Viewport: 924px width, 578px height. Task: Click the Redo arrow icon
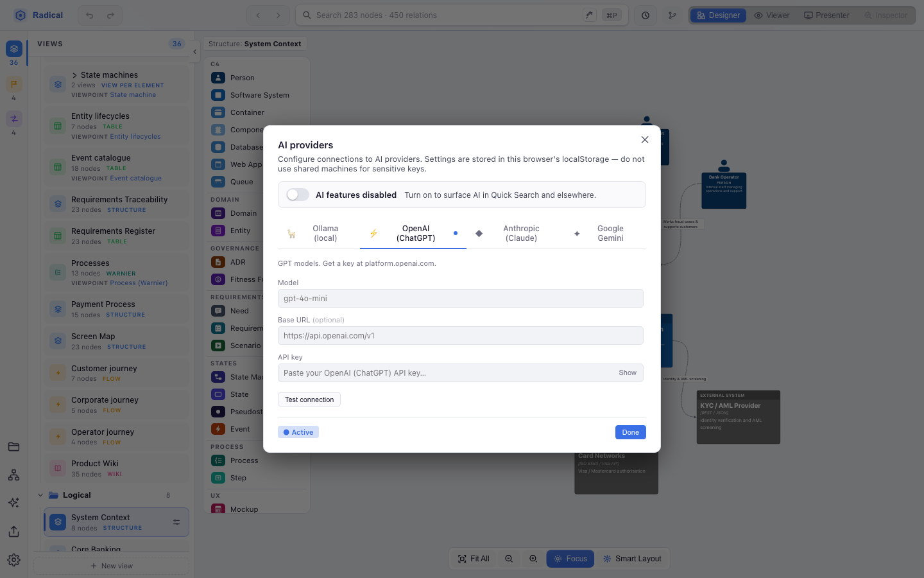pos(110,15)
